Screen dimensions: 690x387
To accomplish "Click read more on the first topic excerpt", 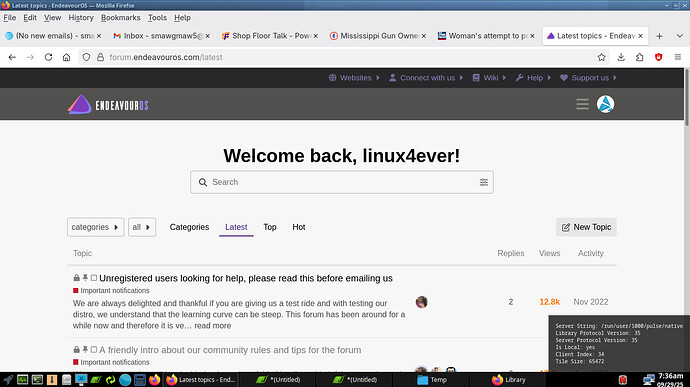I will pos(213,326).
